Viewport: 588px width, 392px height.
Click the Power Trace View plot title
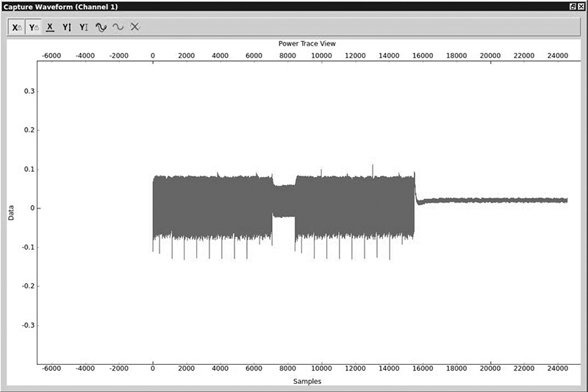coord(307,44)
